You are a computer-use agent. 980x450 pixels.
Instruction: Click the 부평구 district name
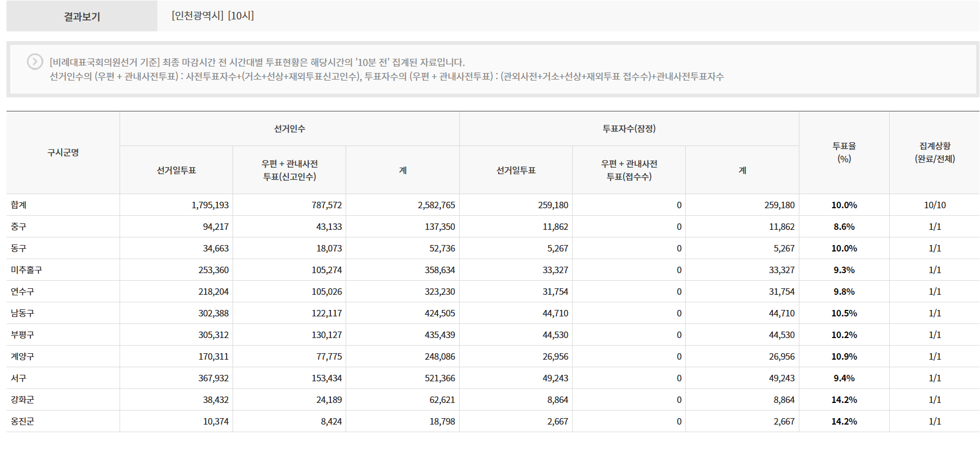click(x=23, y=335)
